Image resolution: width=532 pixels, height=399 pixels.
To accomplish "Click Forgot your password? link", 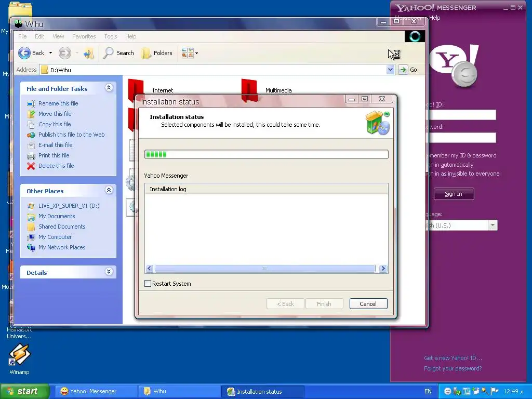I will tap(453, 368).
